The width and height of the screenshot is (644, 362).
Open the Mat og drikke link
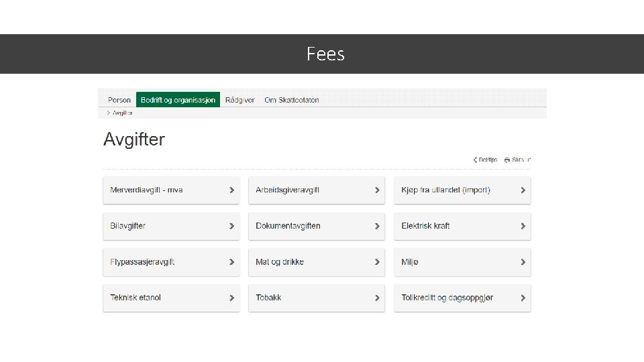click(x=280, y=262)
